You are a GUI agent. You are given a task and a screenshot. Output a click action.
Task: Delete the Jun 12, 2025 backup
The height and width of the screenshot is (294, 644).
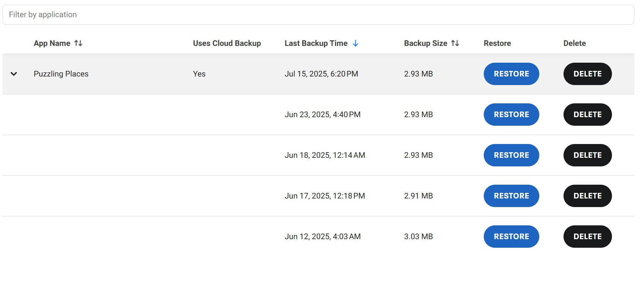point(587,237)
